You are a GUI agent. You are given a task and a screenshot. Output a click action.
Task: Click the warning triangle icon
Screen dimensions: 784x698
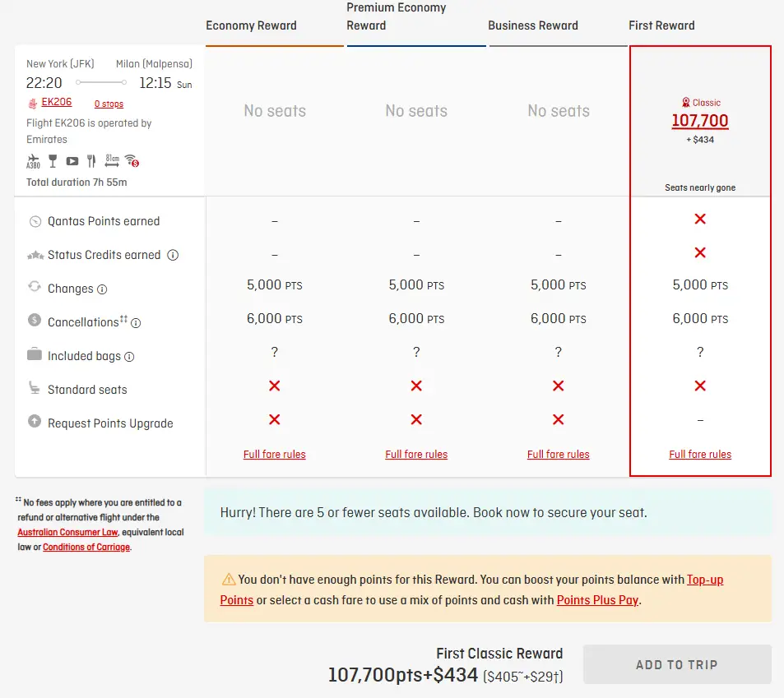point(229,580)
